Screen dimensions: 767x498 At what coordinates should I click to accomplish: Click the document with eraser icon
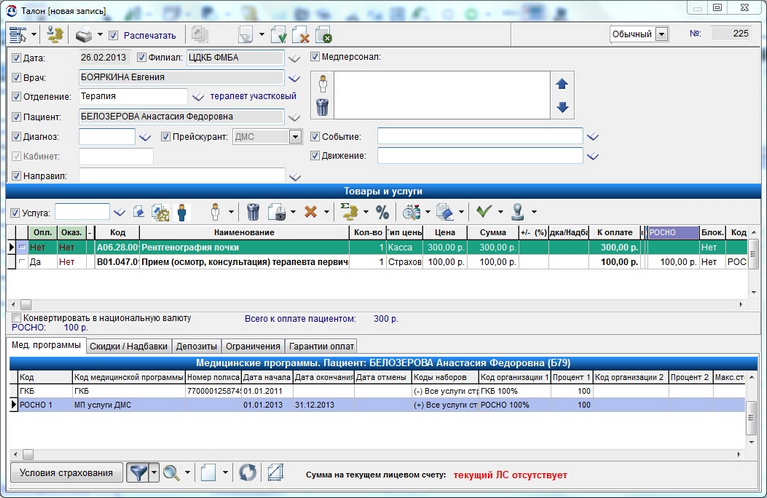[445, 212]
